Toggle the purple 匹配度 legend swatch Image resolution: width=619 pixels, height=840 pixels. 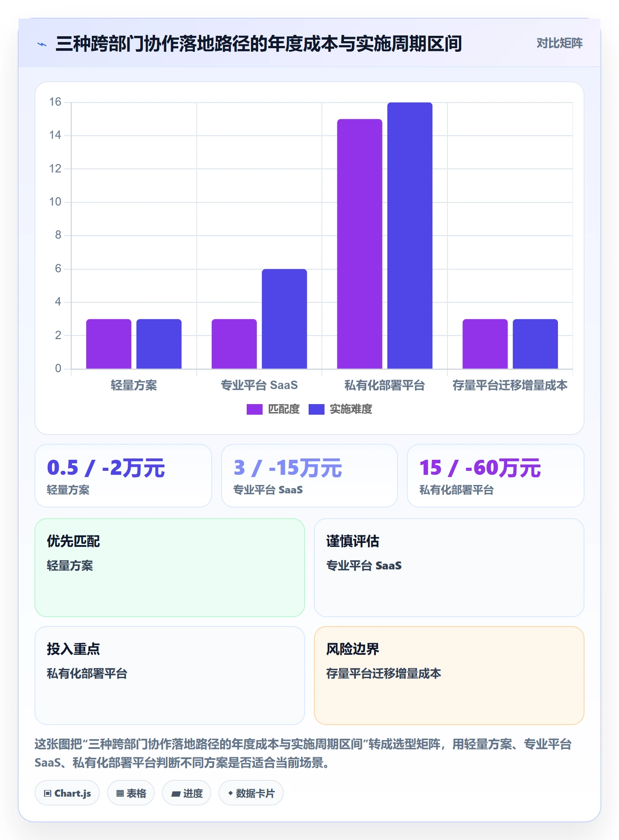tap(255, 409)
